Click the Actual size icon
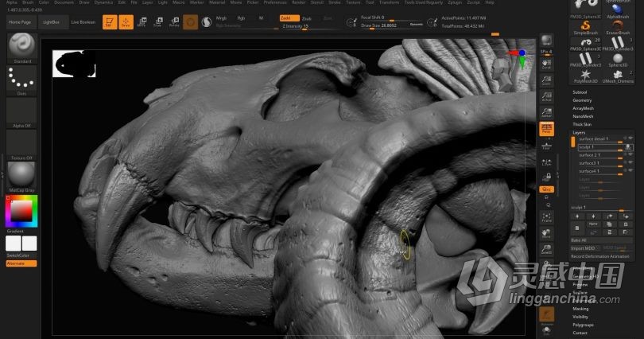This screenshot has width=644, height=339. [546, 96]
